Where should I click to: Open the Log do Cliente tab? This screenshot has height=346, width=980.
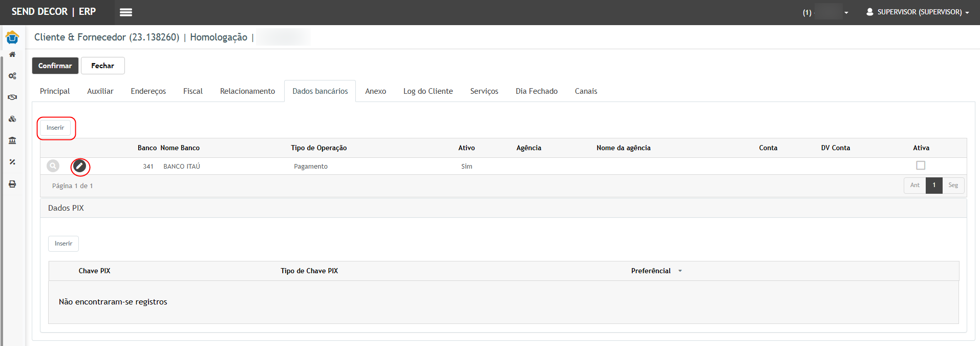428,91
